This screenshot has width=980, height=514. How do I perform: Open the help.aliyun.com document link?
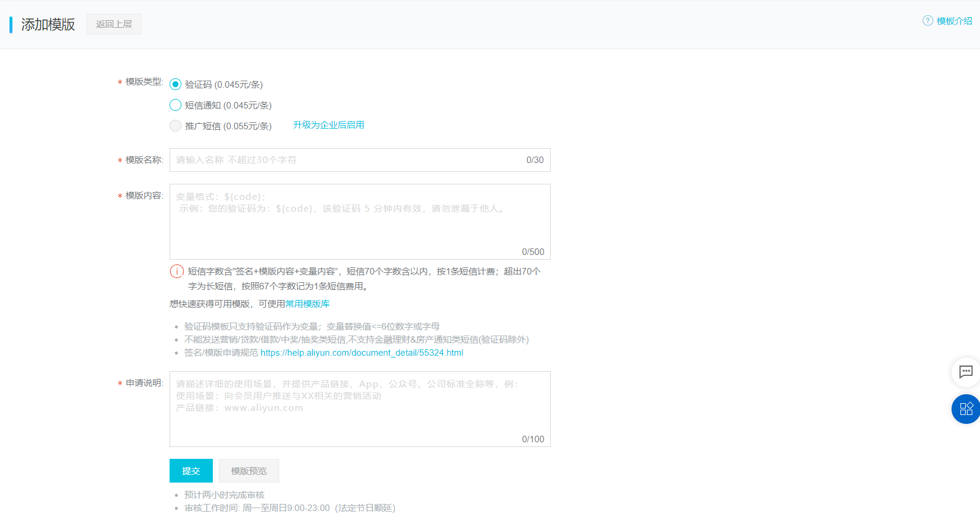[362, 353]
